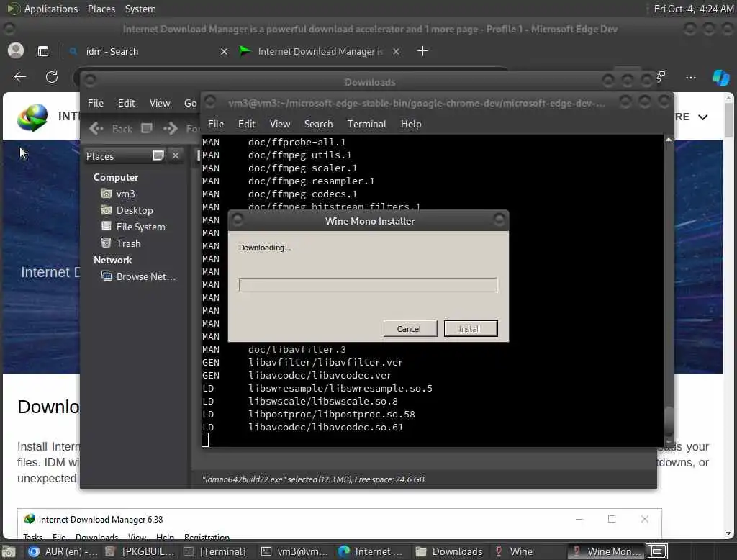Open the Places menu in top panel

click(101, 9)
